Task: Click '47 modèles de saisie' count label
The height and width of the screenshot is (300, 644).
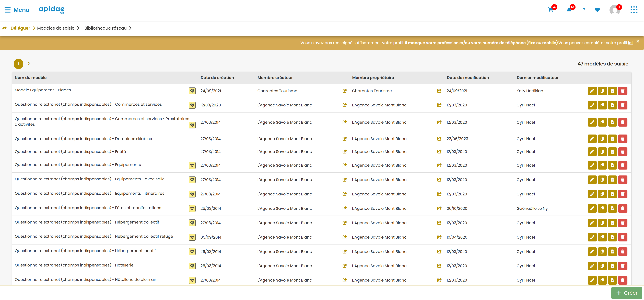Action: [603, 64]
